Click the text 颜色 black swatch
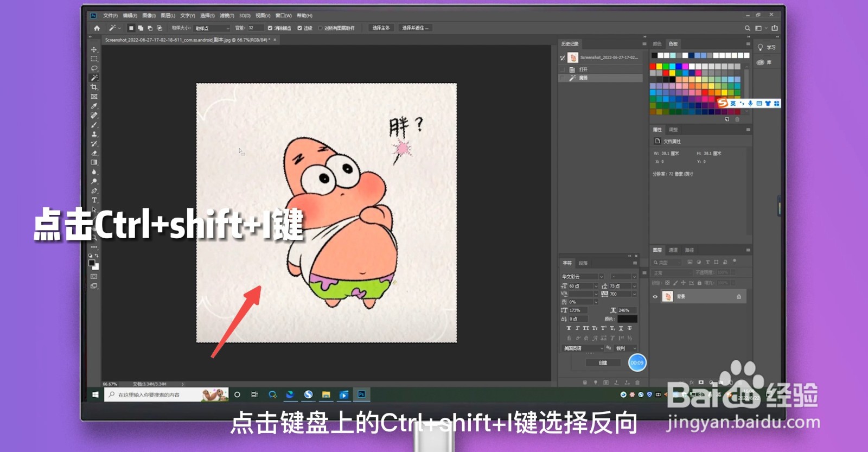 click(627, 319)
